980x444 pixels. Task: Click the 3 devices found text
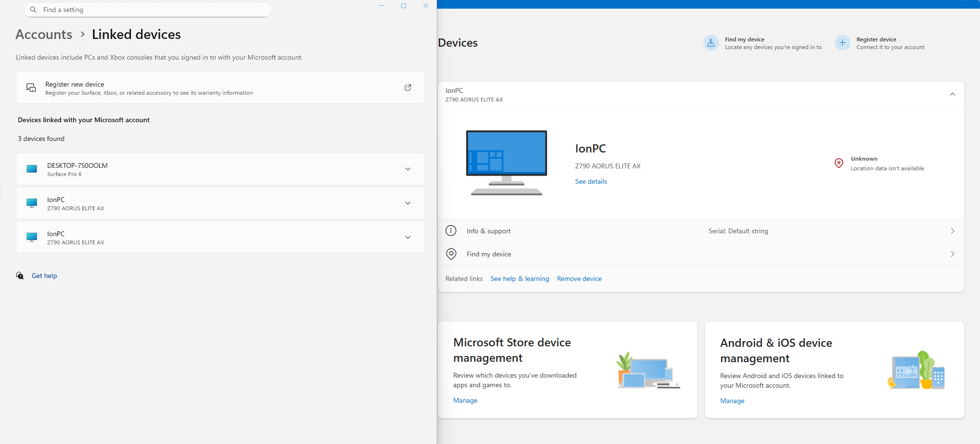(41, 139)
